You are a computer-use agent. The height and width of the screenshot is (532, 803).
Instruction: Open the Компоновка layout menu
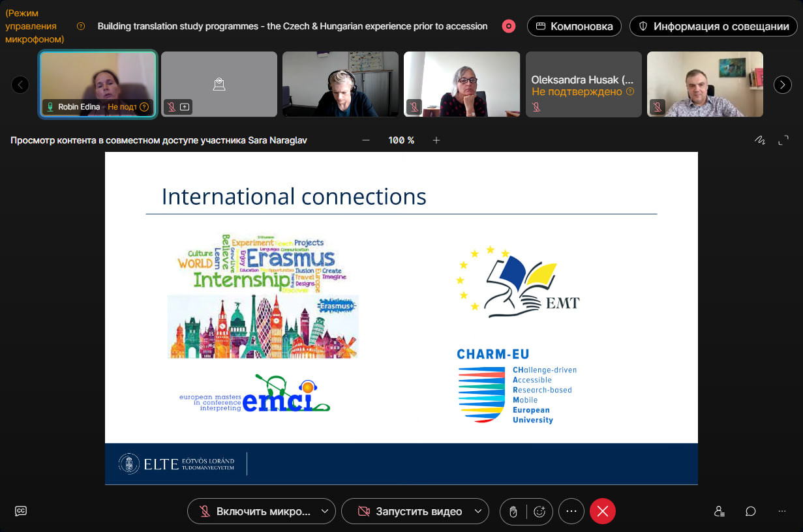tap(574, 26)
